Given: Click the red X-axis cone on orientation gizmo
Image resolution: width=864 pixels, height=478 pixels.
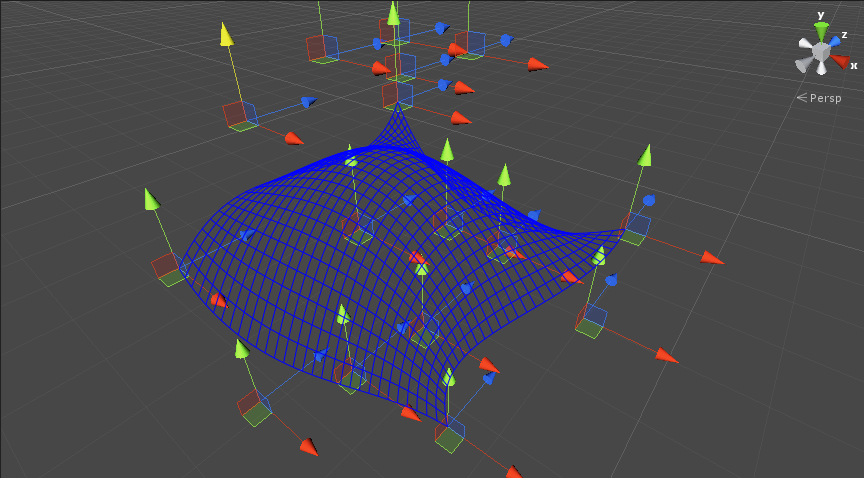Looking at the screenshot, I should click(840, 61).
